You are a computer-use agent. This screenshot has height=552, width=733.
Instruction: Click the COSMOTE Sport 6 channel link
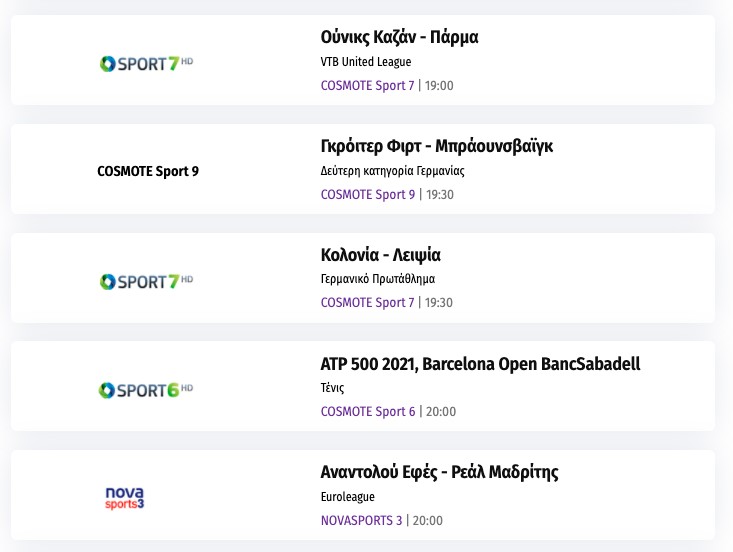[x=367, y=411]
